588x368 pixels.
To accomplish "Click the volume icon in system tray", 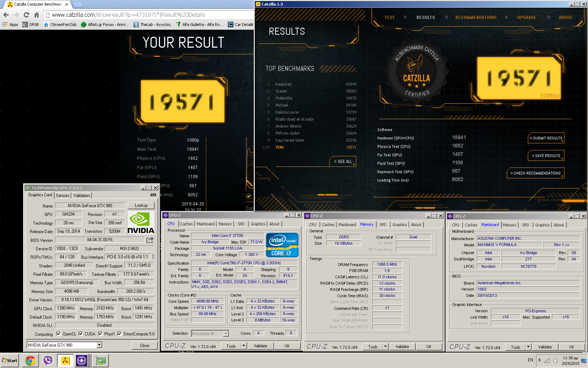I will click(x=555, y=360).
